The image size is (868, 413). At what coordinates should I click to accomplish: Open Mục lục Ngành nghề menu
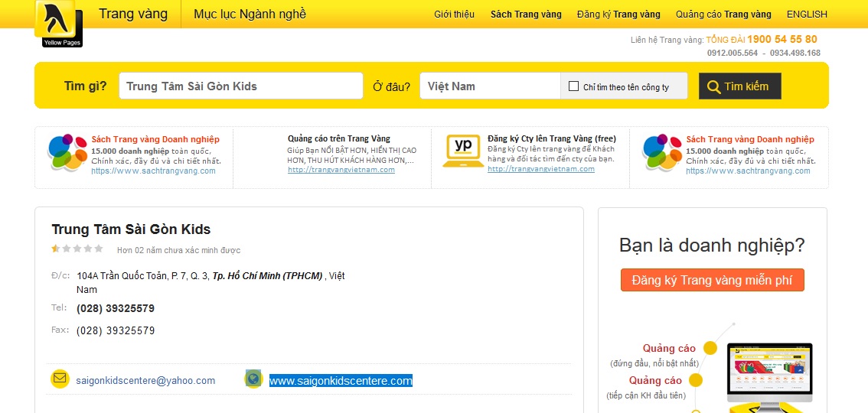click(x=250, y=15)
